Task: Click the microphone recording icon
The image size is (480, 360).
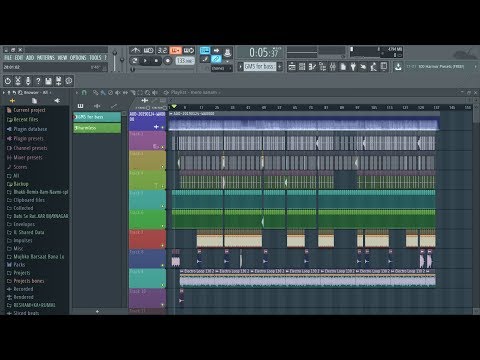Action: [28, 81]
